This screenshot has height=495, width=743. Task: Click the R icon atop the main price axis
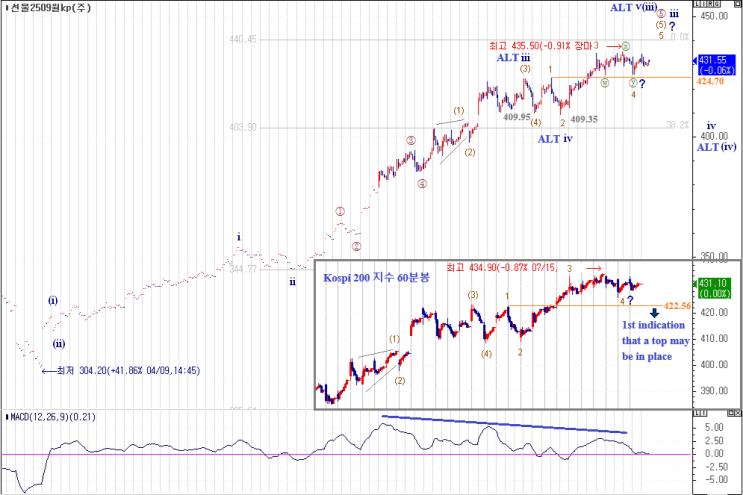[x=710, y=4]
